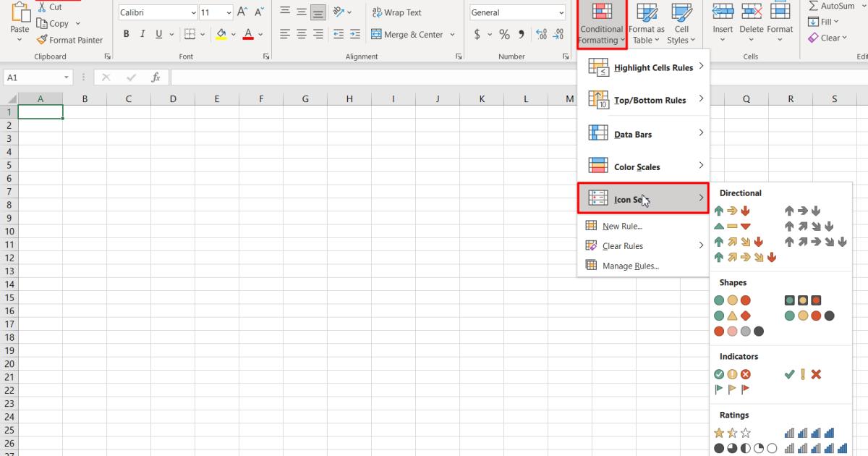
Task: Click the Format Painter icon
Action: (41, 40)
